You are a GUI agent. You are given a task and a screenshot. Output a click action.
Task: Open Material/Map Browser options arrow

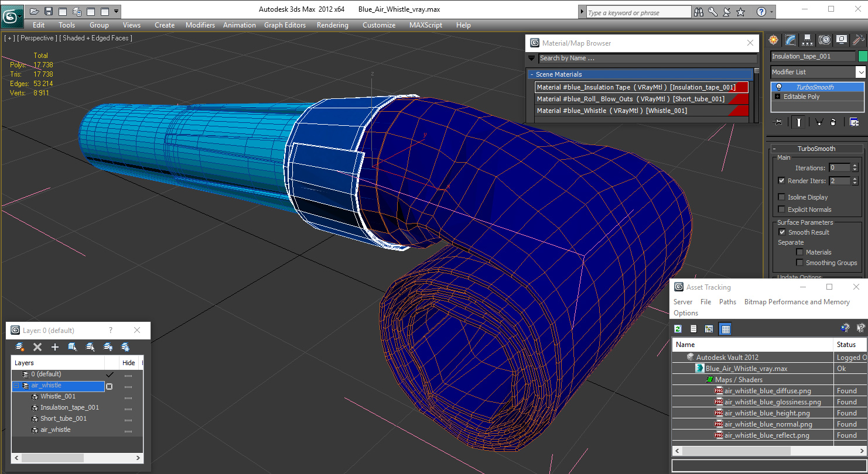(x=531, y=58)
